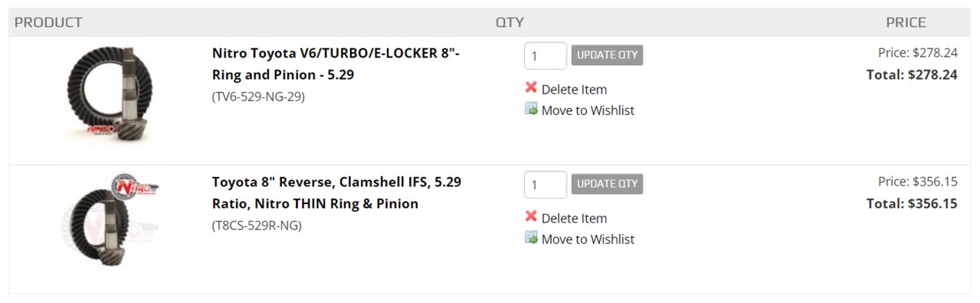Focus the quantity field of the Clamshell IFS item
The width and height of the screenshot is (980, 303).
click(546, 185)
